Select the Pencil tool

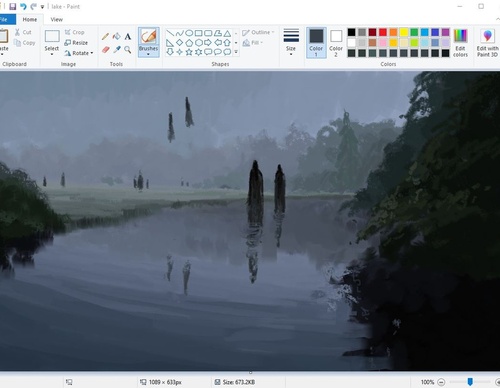105,36
